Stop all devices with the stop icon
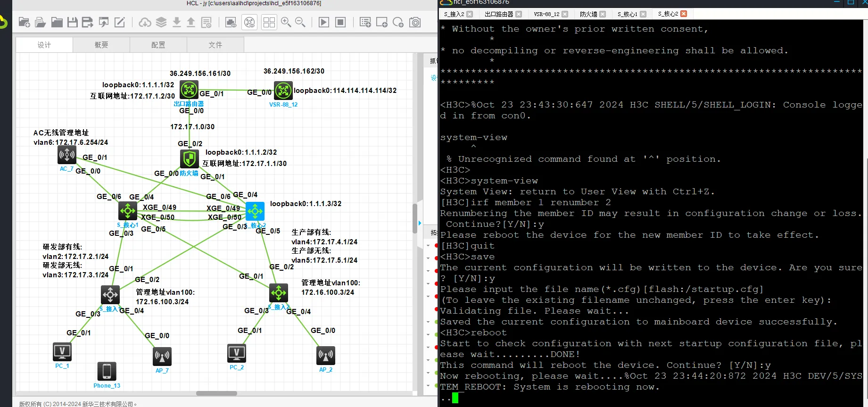The height and width of the screenshot is (407, 868). click(340, 22)
